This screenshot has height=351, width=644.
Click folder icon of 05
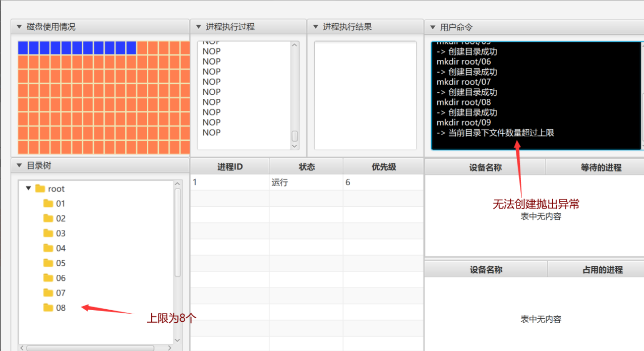pyautogui.click(x=48, y=263)
